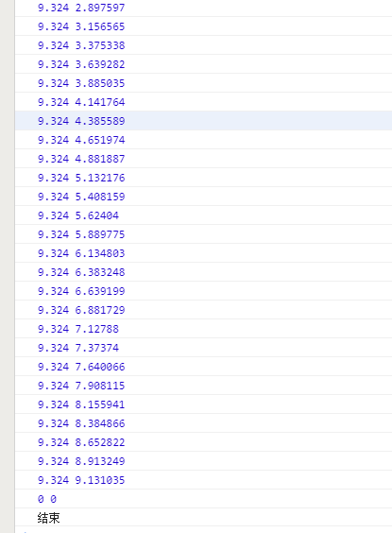
Task: Click the shorter entry 9.324 7.12788
Action: pos(203,329)
